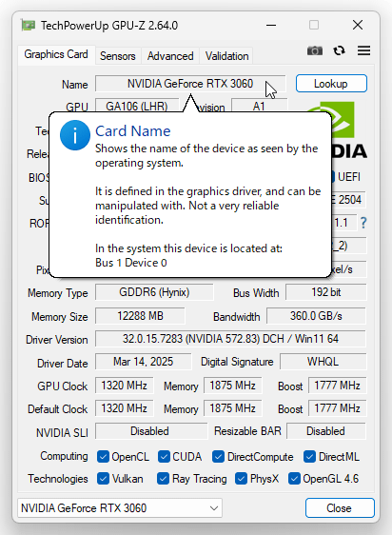
Task: Click the GPU Clock row Boost 1777 MHz
Action: [338, 386]
